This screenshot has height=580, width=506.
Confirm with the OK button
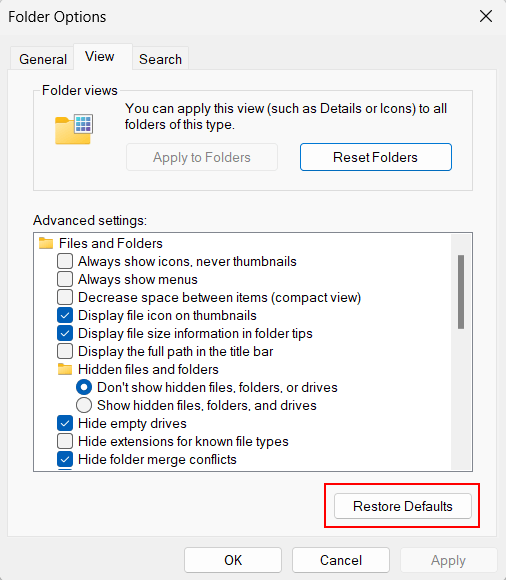pos(233,560)
